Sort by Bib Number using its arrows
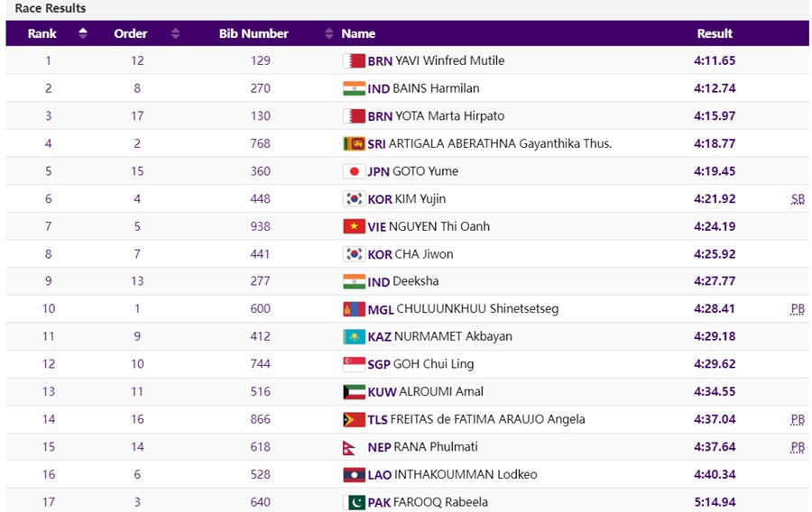Screen dimensions: 812x512 (x=329, y=33)
